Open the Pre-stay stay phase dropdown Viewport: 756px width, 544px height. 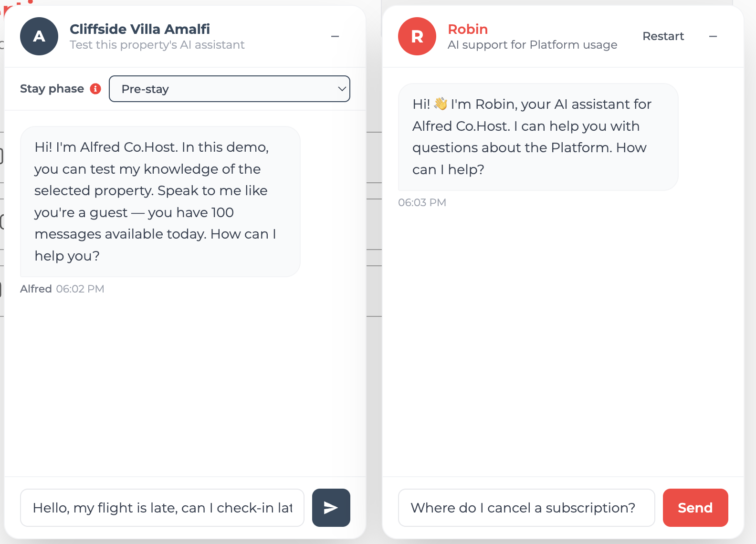(230, 89)
